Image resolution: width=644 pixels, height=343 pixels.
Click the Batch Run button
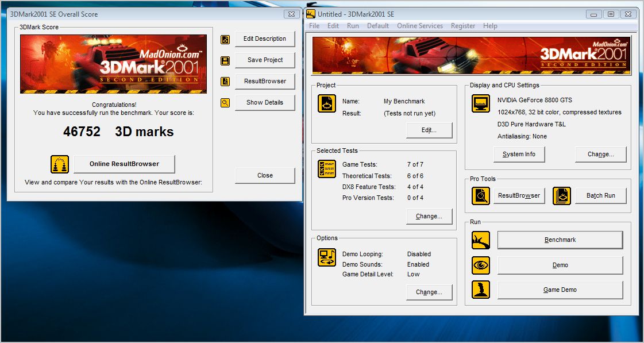(601, 196)
